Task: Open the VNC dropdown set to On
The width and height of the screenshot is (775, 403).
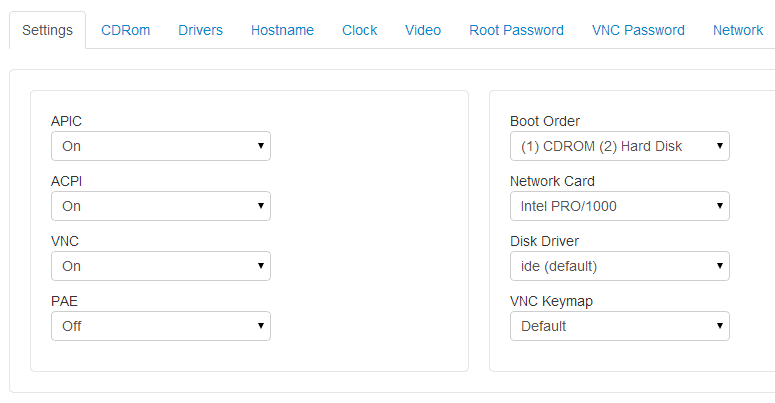Action: pyautogui.click(x=161, y=266)
